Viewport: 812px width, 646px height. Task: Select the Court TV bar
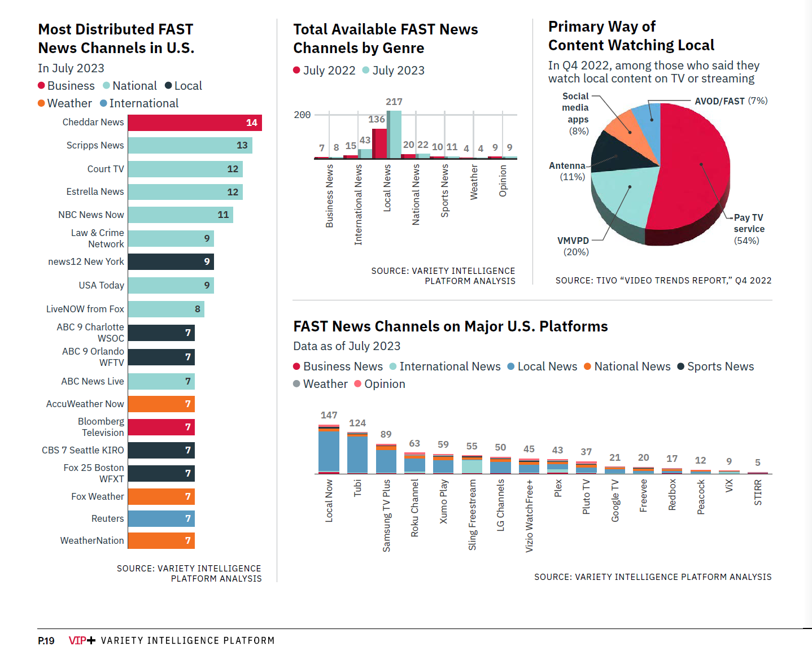[185, 169]
